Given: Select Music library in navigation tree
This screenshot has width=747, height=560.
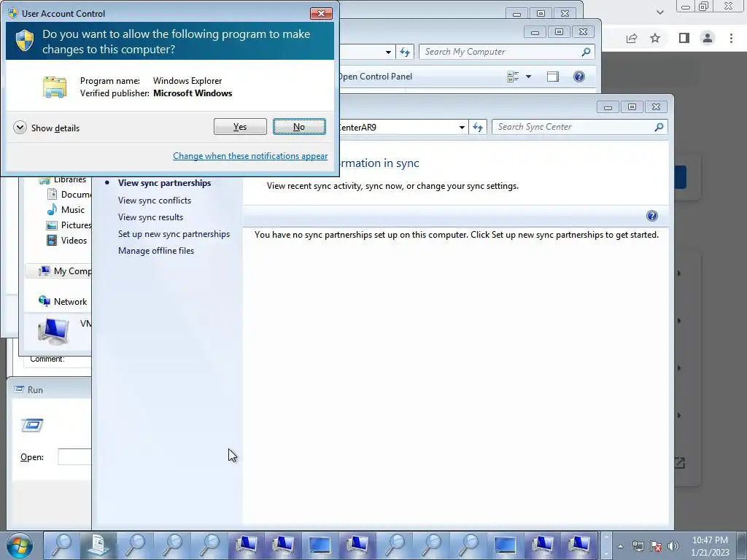Looking at the screenshot, I should [x=66, y=209].
